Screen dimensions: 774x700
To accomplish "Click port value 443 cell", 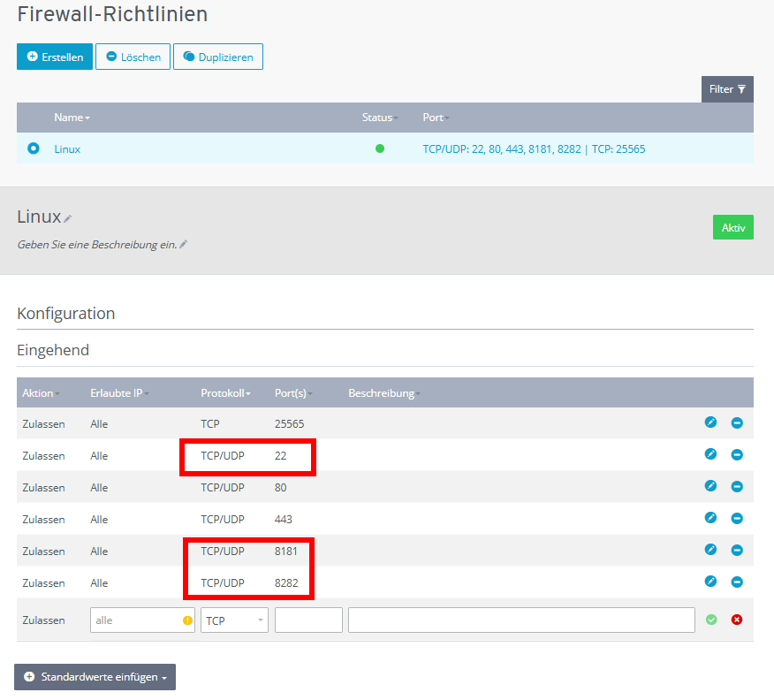I will tap(284, 520).
